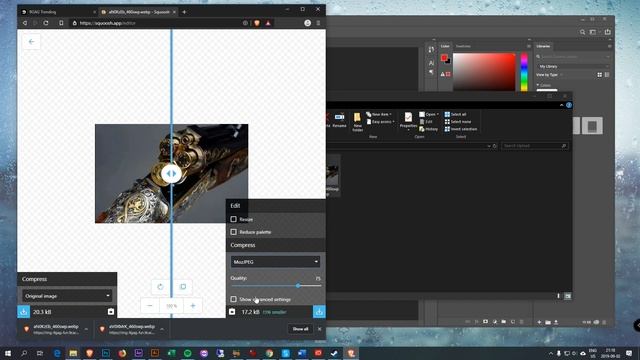Expand first downloaded webp file menu
Image resolution: width=640 pixels, height=360 pixels.
(x=86, y=329)
